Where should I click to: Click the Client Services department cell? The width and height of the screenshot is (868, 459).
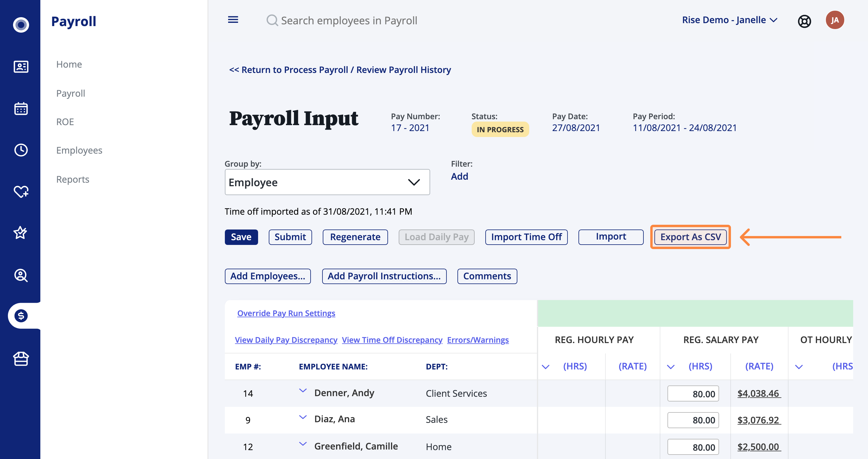(456, 393)
